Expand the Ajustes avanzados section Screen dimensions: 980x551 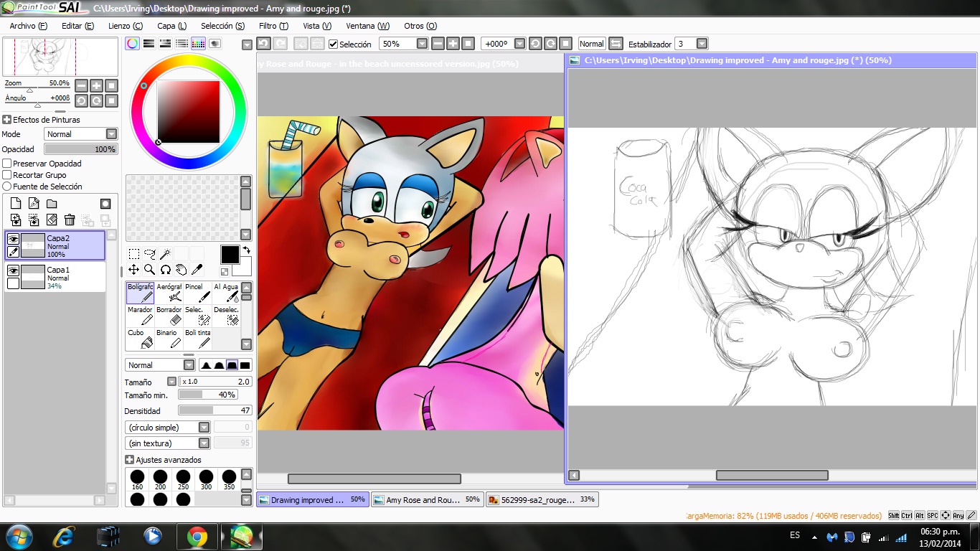tap(130, 460)
